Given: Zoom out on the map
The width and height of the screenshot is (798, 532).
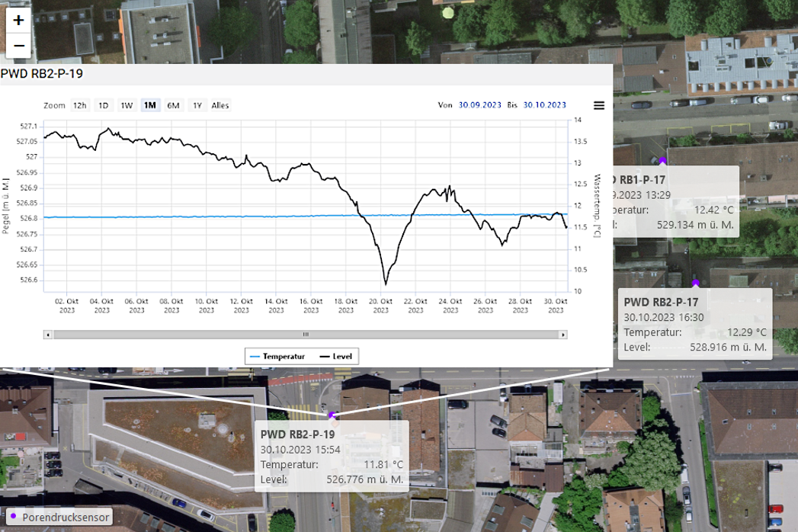Looking at the screenshot, I should coord(19,46).
